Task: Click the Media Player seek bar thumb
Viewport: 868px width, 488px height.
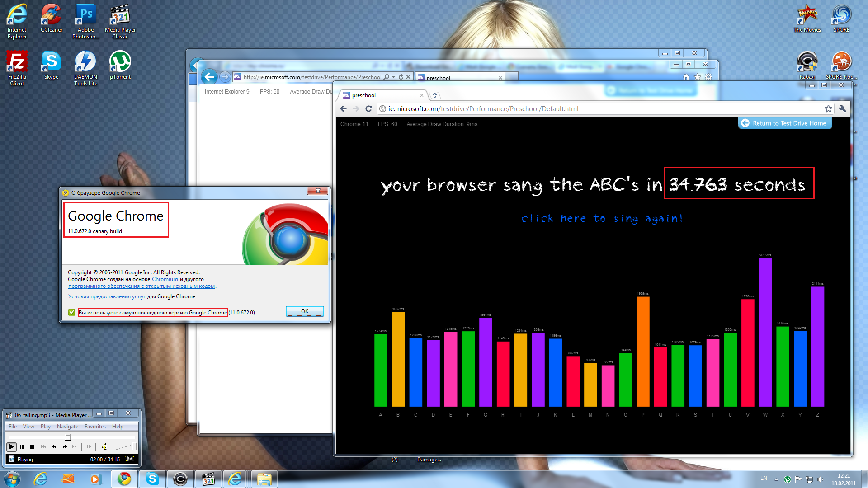Action: pyautogui.click(x=68, y=437)
